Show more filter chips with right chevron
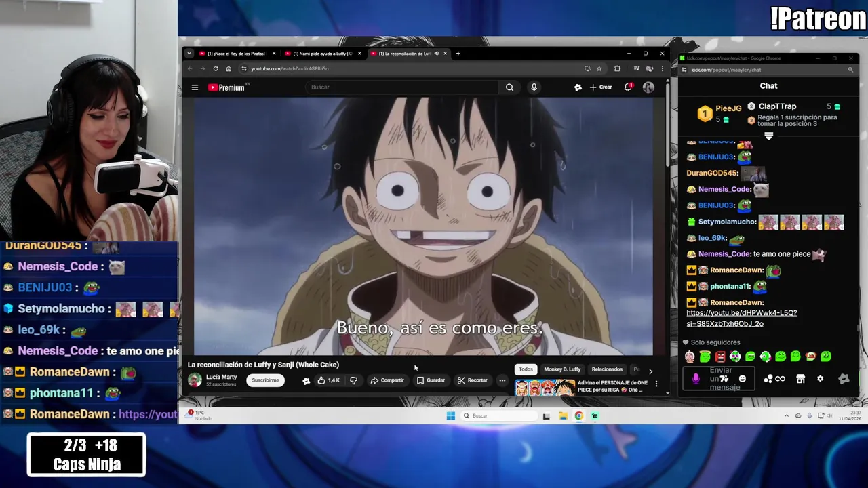This screenshot has width=868, height=488. pos(650,371)
